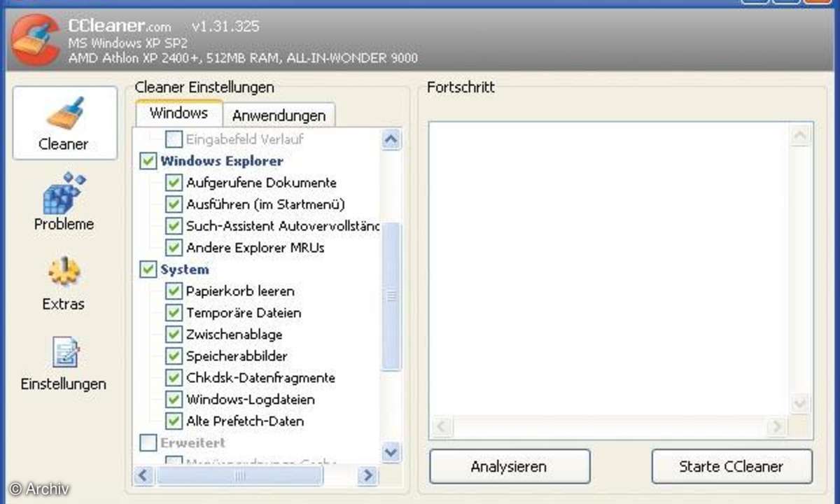Uncheck Temporäre Dateien

tap(173, 313)
